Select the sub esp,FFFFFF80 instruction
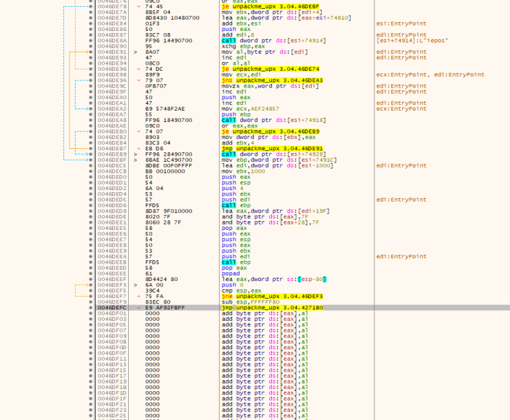Viewport: 510px width, 420px height. (253, 302)
